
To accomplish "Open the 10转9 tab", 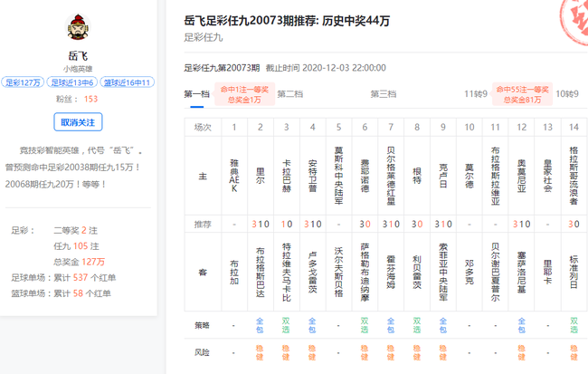I will click(567, 94).
